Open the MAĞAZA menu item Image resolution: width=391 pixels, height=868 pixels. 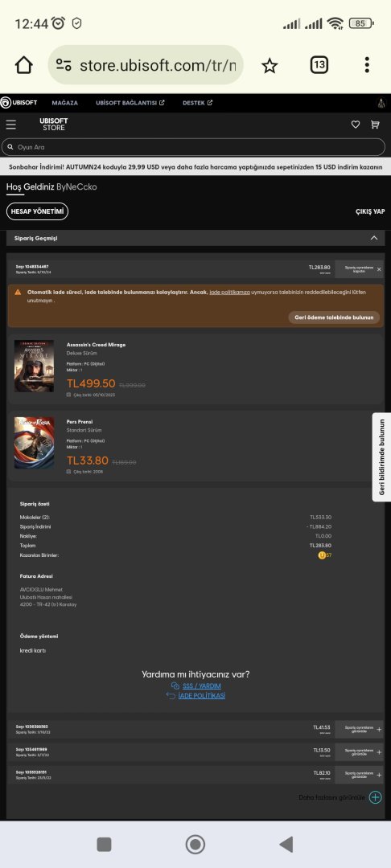click(65, 103)
